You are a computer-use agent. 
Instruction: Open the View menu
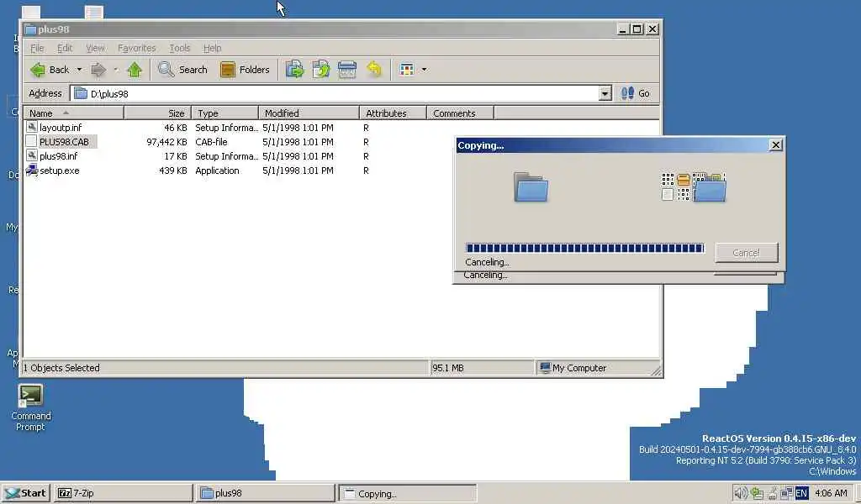click(95, 48)
